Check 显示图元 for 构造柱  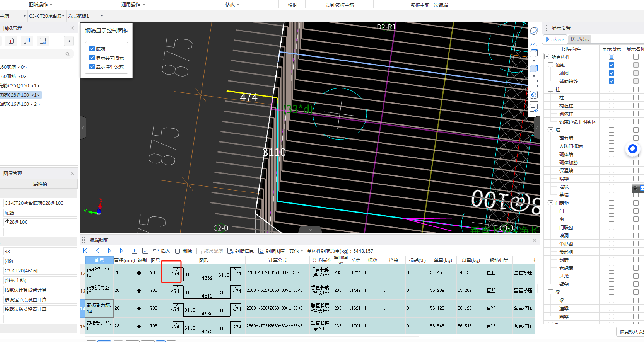(x=612, y=105)
